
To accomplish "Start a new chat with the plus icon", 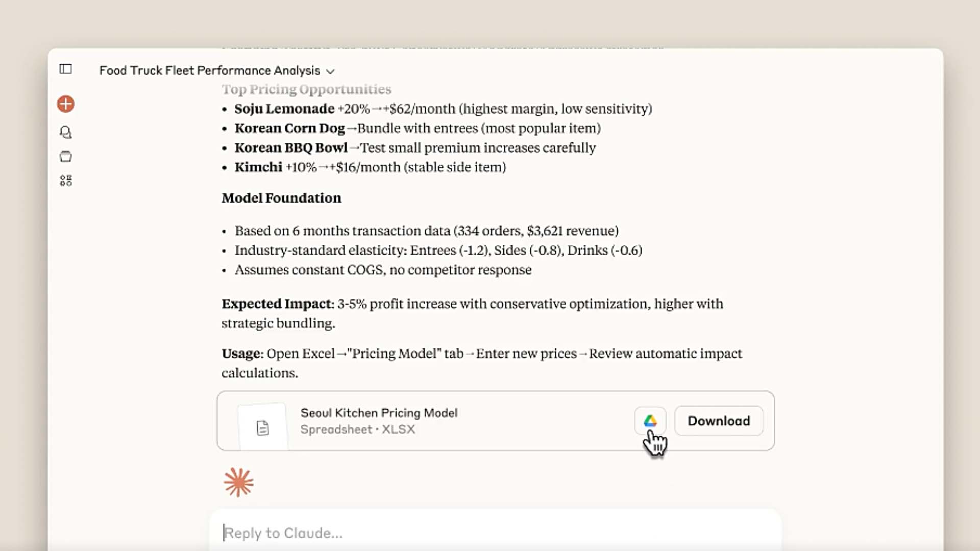I will 66,104.
